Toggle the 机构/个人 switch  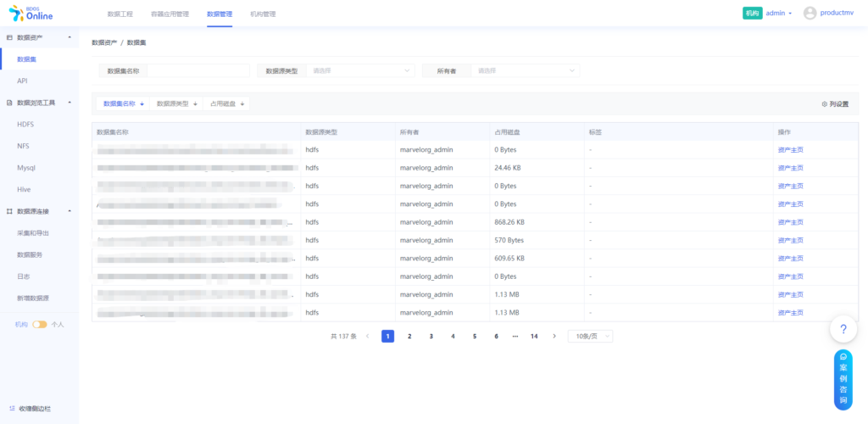click(39, 325)
